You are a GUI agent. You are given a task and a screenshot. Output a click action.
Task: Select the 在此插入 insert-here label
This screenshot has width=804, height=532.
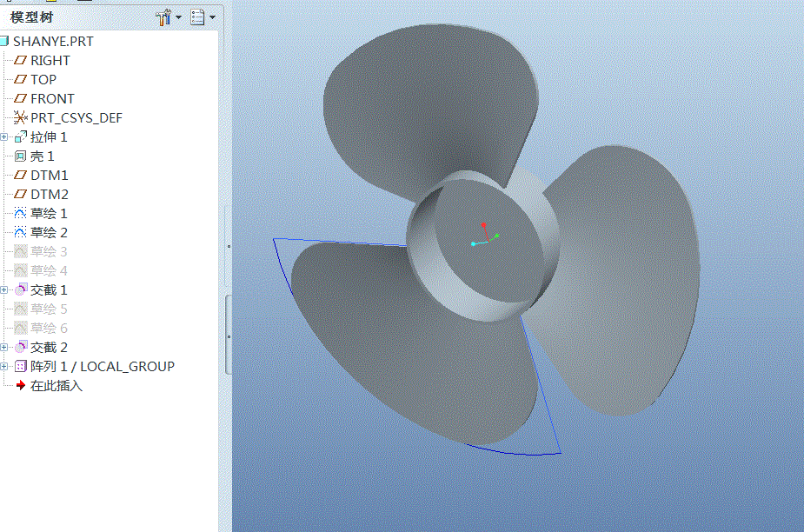click(x=56, y=385)
